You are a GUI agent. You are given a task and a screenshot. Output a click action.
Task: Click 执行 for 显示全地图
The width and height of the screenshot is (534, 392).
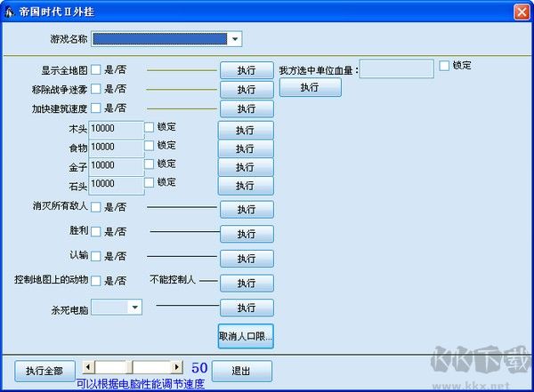[x=247, y=70]
